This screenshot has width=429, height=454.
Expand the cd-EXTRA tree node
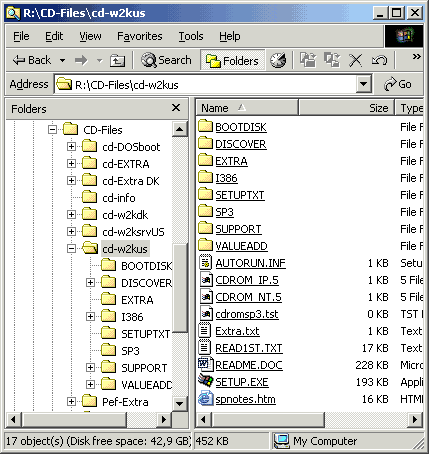(x=71, y=163)
